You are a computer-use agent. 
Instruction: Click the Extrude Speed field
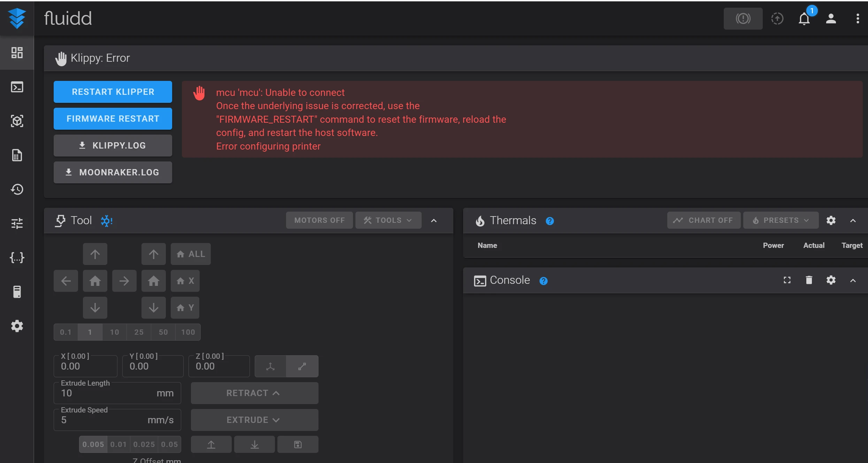117,420
